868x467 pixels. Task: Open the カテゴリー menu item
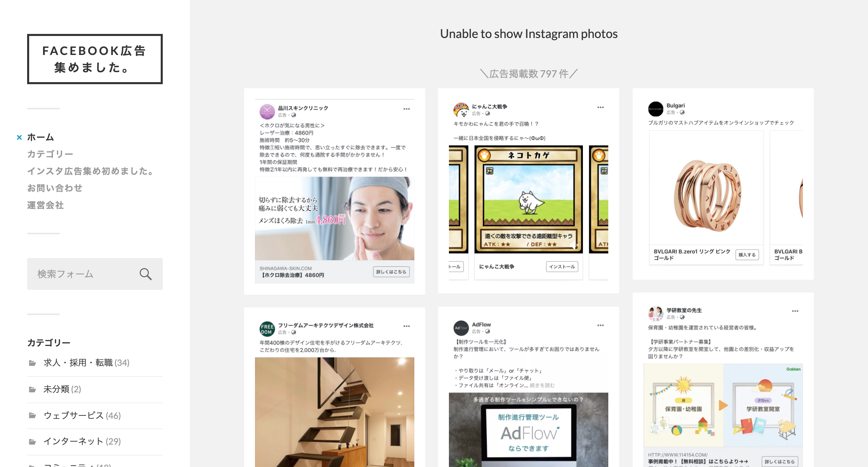(50, 154)
